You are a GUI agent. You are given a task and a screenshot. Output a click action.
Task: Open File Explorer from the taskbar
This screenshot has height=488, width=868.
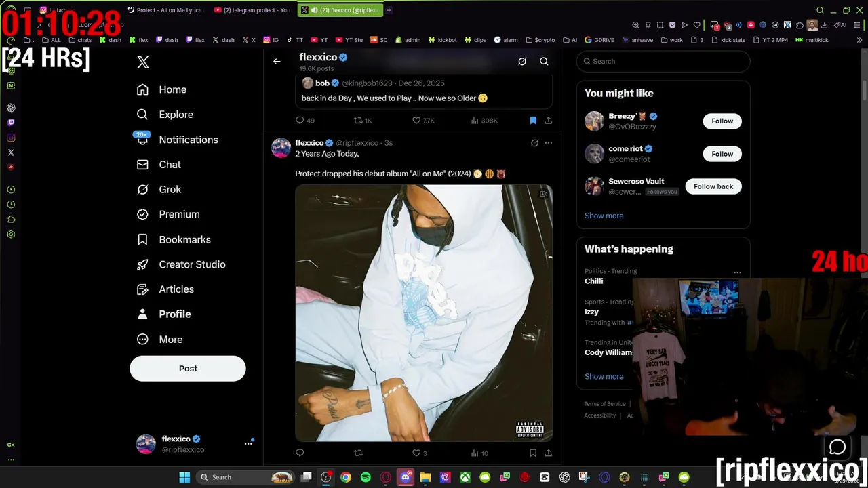point(425,477)
